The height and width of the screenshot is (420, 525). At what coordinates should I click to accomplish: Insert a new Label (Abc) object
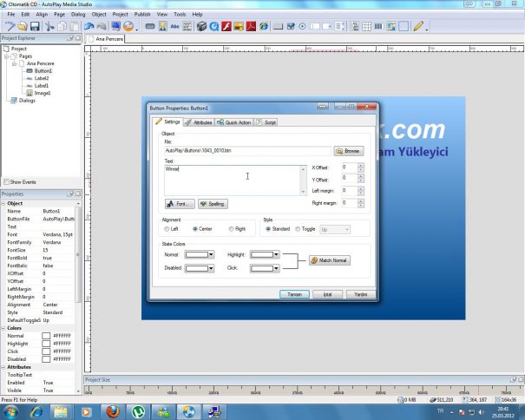pos(174,26)
